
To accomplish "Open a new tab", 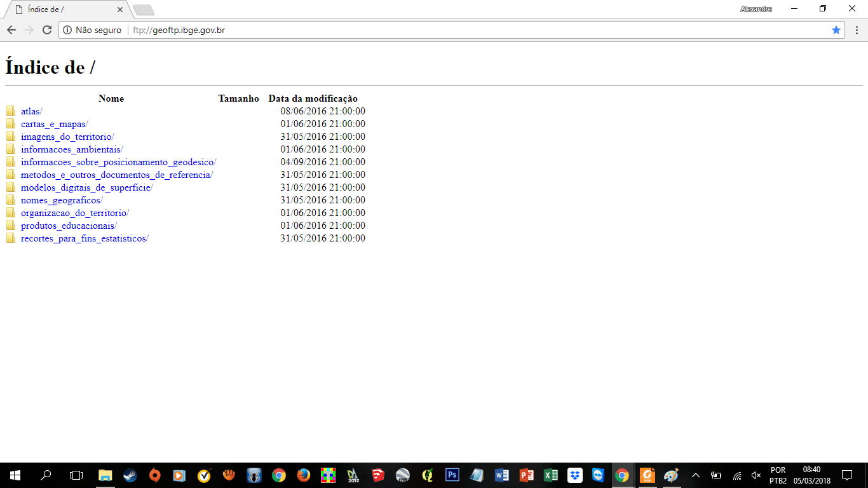I will pos(144,10).
